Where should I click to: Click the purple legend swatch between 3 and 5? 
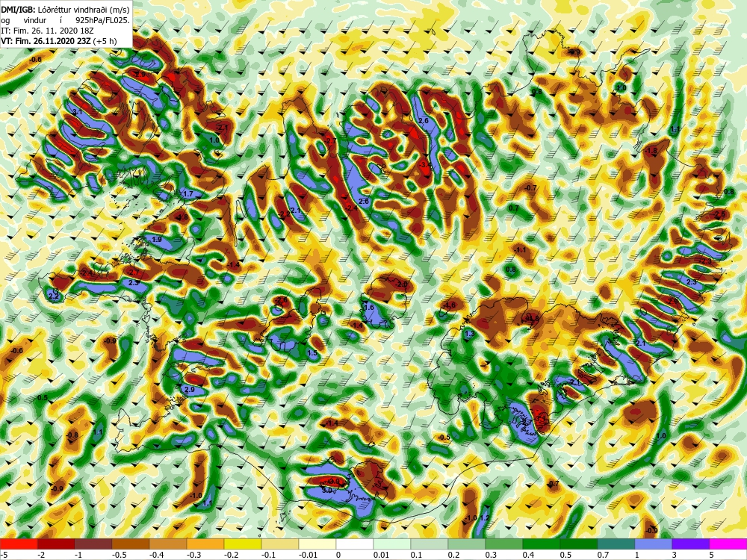(691, 544)
